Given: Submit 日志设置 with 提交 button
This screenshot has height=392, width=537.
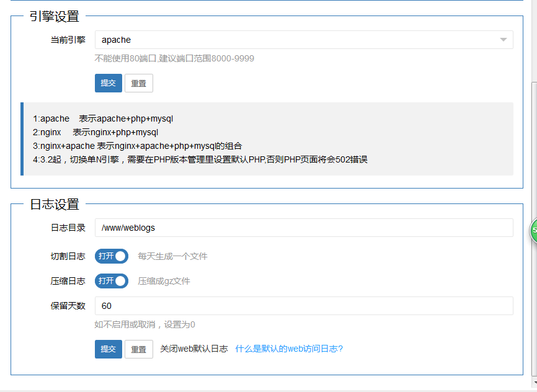Looking at the screenshot, I should point(109,349).
